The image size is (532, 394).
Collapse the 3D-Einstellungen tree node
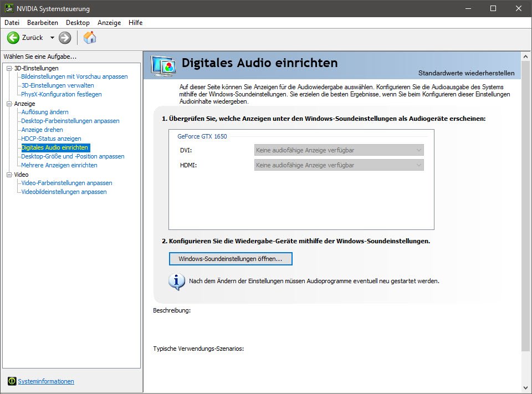pos(9,68)
